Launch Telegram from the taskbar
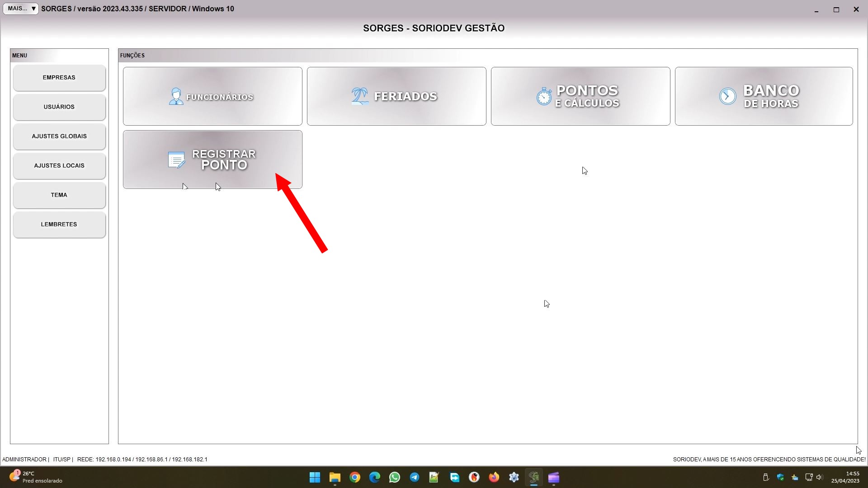Image resolution: width=868 pixels, height=488 pixels. (414, 478)
